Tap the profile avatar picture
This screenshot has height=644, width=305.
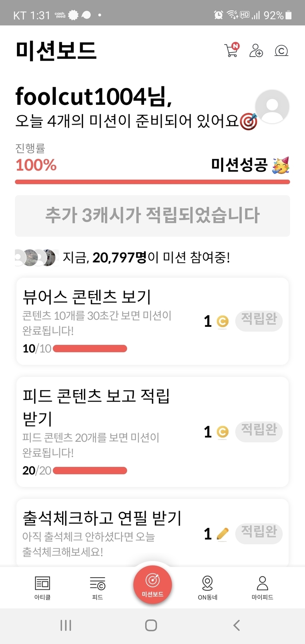tap(272, 107)
